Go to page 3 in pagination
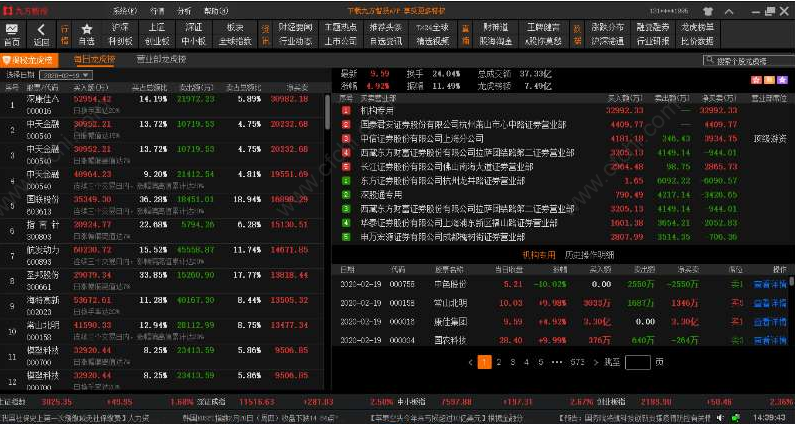Image resolution: width=795 pixels, height=424 pixels. (513, 362)
